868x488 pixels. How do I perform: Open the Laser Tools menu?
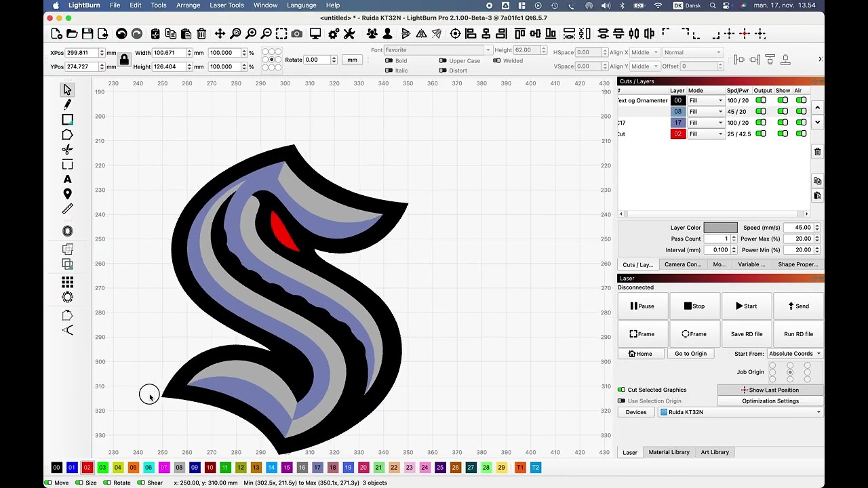point(226,5)
